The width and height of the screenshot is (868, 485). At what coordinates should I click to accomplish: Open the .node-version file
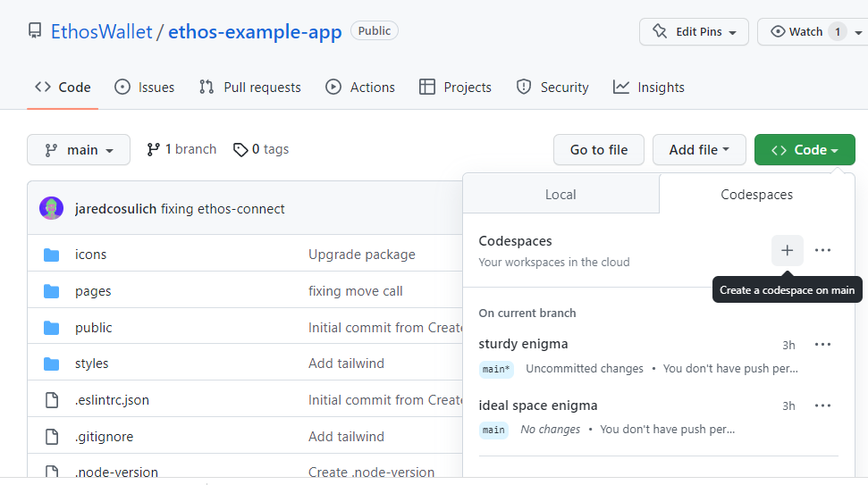[116, 472]
